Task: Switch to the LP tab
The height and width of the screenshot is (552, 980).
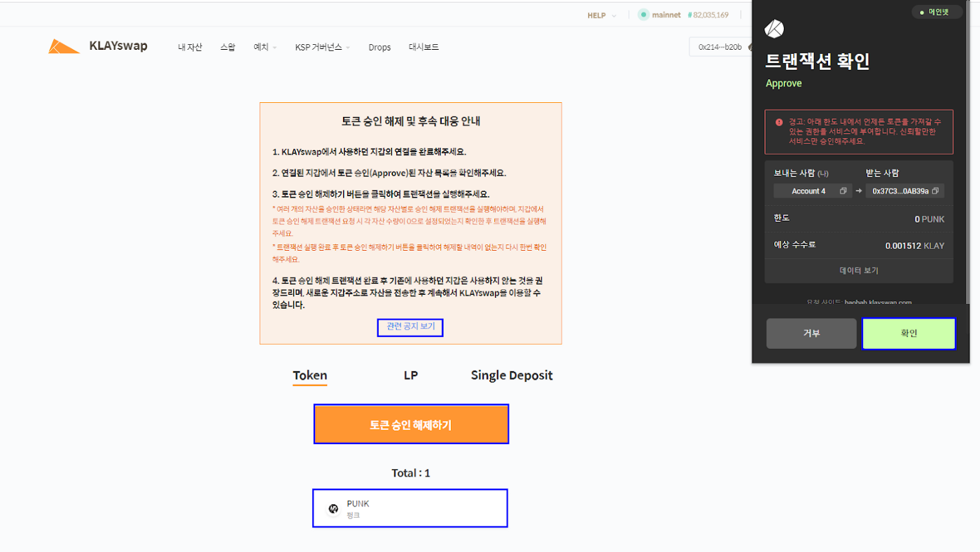Action: (x=411, y=375)
